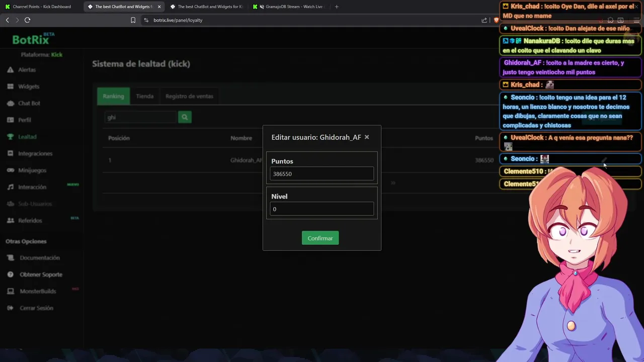Click the Minijuegos gamepad icon
Viewport: 644px width, 362px height.
click(10, 170)
